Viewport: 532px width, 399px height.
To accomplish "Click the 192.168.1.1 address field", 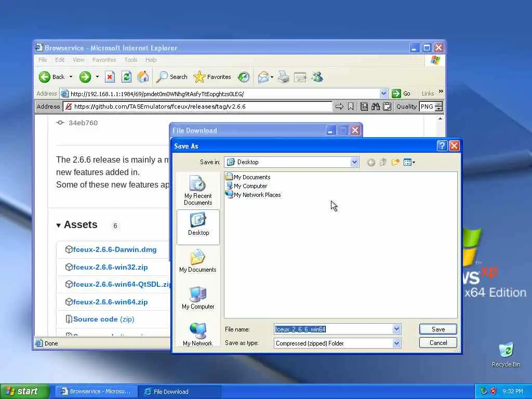I will click(x=224, y=94).
